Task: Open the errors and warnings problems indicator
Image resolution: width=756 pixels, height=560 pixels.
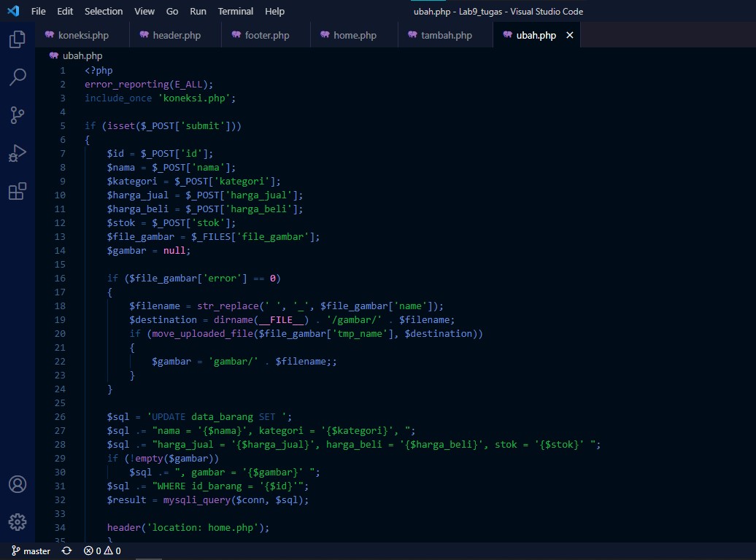Action: pyautogui.click(x=102, y=551)
